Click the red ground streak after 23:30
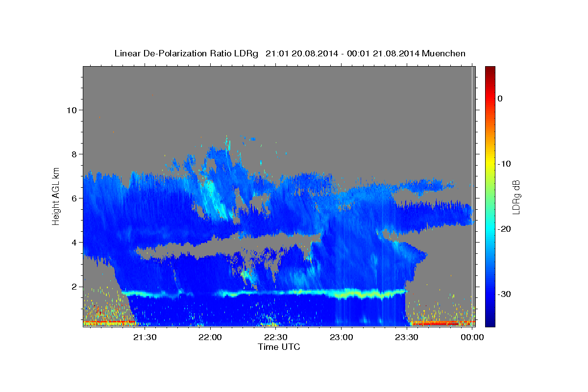 pyautogui.click(x=435, y=323)
